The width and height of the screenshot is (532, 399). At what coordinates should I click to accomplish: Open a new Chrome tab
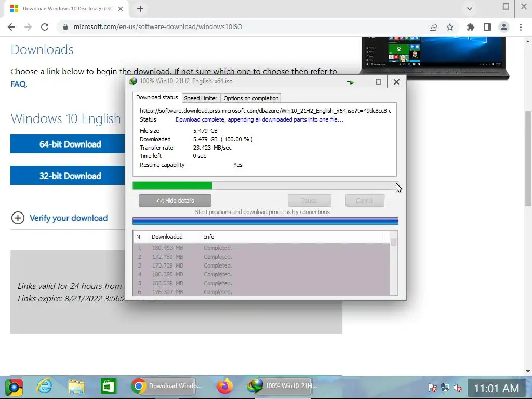click(140, 9)
